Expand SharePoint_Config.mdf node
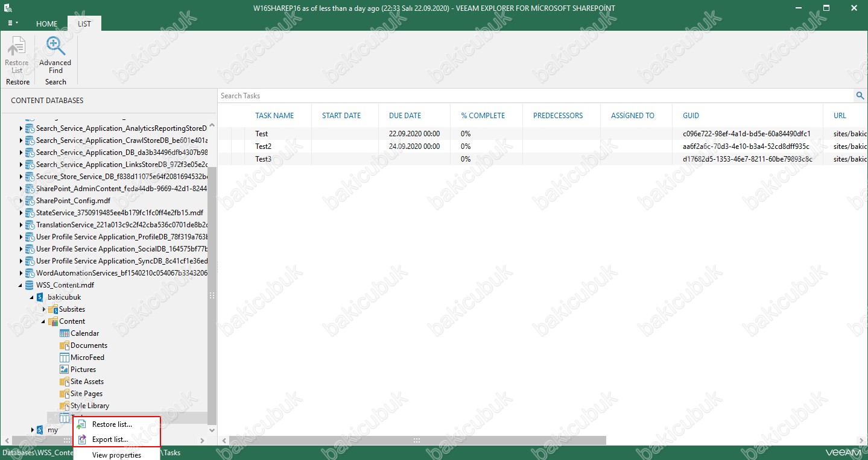868x460 pixels. tap(21, 201)
